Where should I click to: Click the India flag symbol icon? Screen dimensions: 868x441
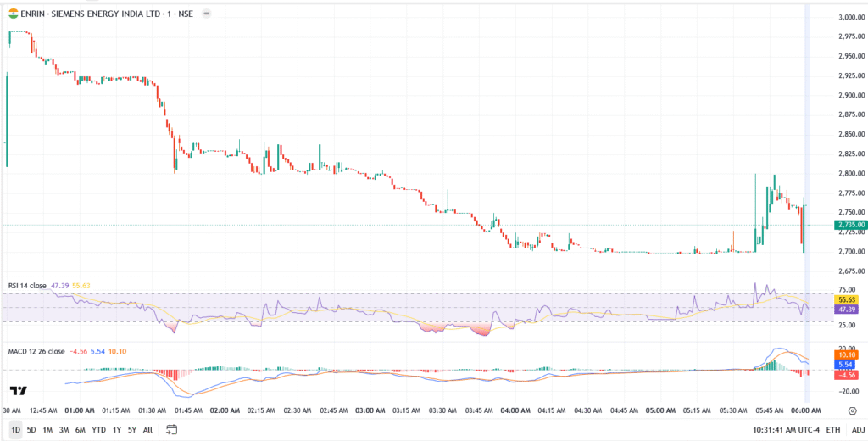(12, 14)
